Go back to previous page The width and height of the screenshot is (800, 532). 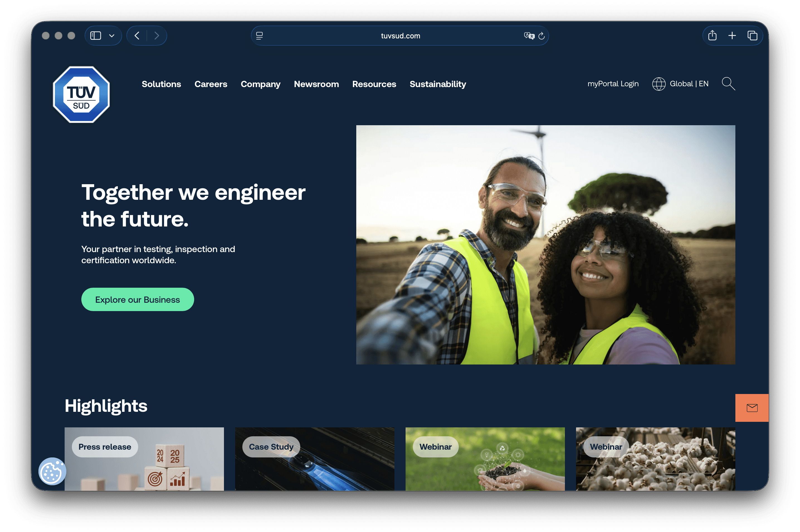[x=137, y=36]
